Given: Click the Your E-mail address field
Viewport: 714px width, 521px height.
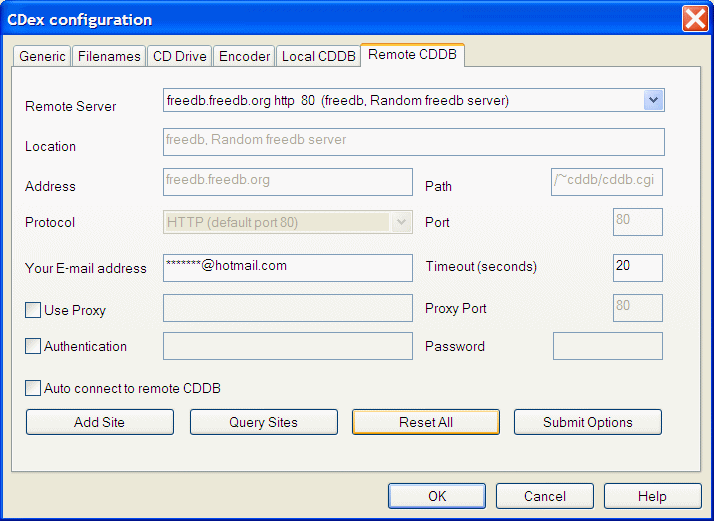Looking at the screenshot, I should pos(288,267).
